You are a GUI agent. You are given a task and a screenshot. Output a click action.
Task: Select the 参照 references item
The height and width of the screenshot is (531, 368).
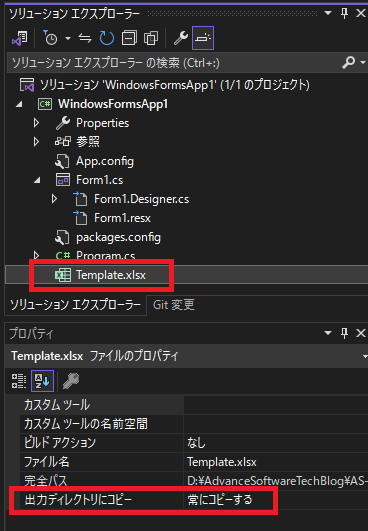tap(88, 142)
